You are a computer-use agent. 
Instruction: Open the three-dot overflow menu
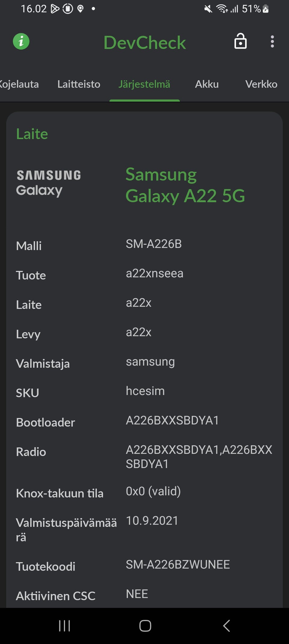point(272,42)
